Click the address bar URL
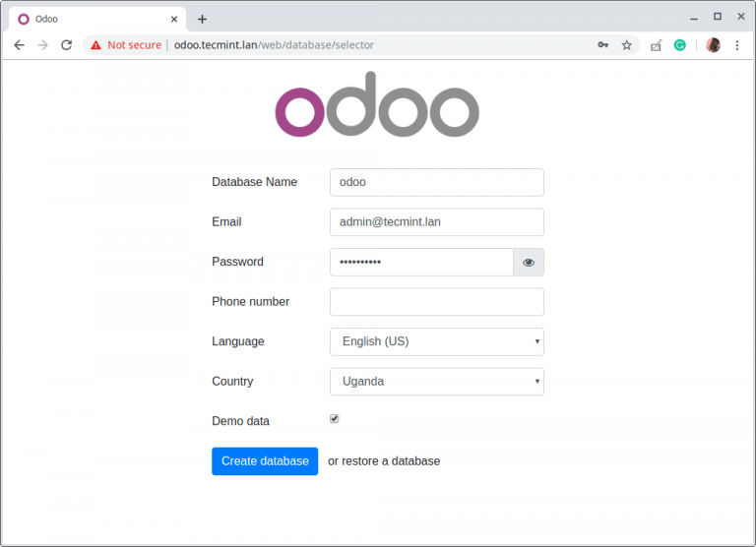Viewport: 756px width, 547px height. [276, 45]
